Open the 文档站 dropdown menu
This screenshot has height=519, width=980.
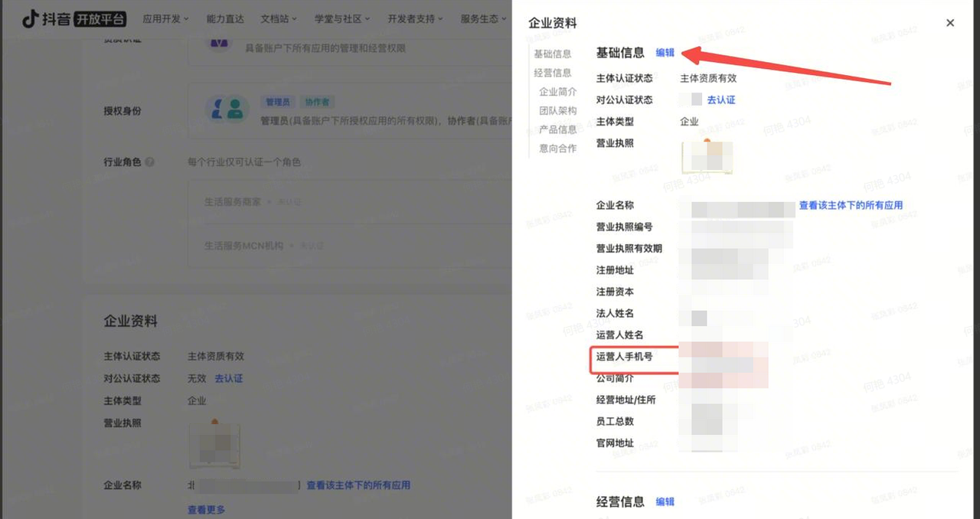(279, 19)
